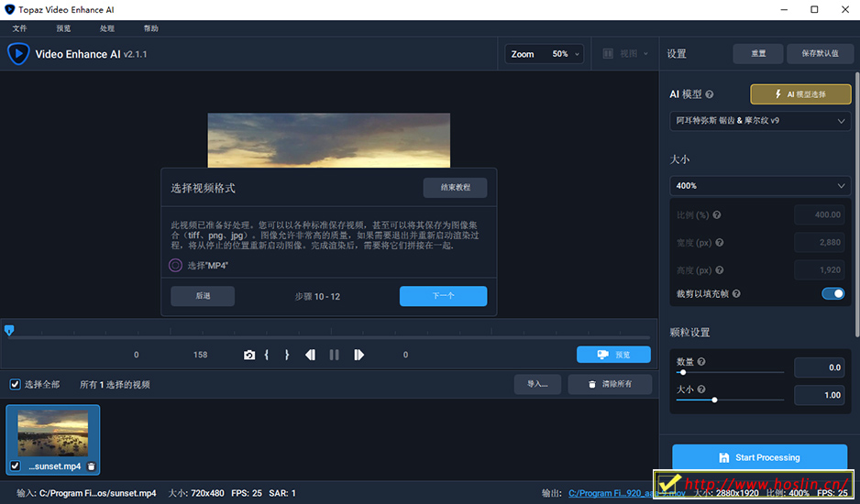Go back with 后退 button
860x504 pixels.
click(x=203, y=296)
